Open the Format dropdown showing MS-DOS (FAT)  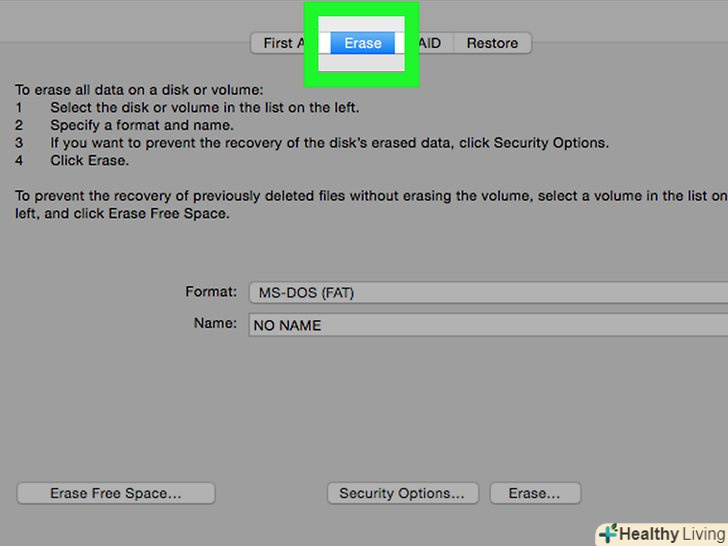(x=487, y=293)
